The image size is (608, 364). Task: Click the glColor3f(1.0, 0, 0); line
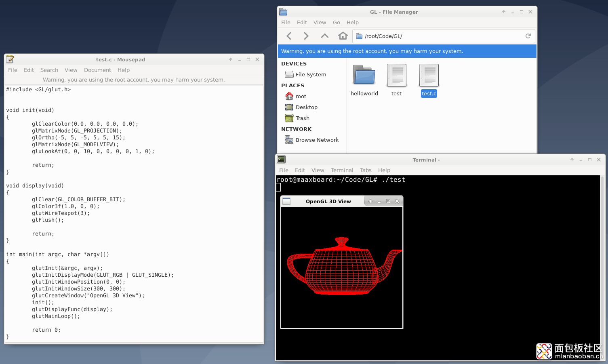[x=66, y=206]
